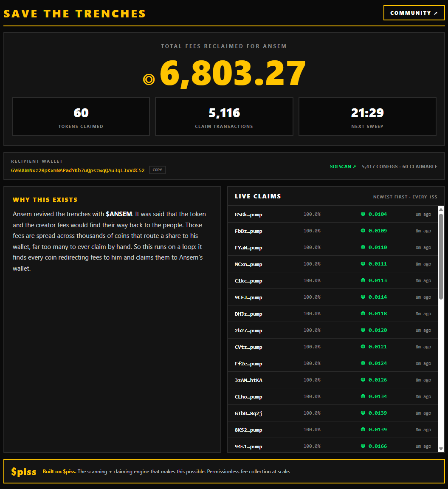The width and height of the screenshot is (448, 489).
Task: Click the coin icon next to 0.0118
Action: pos(363,313)
